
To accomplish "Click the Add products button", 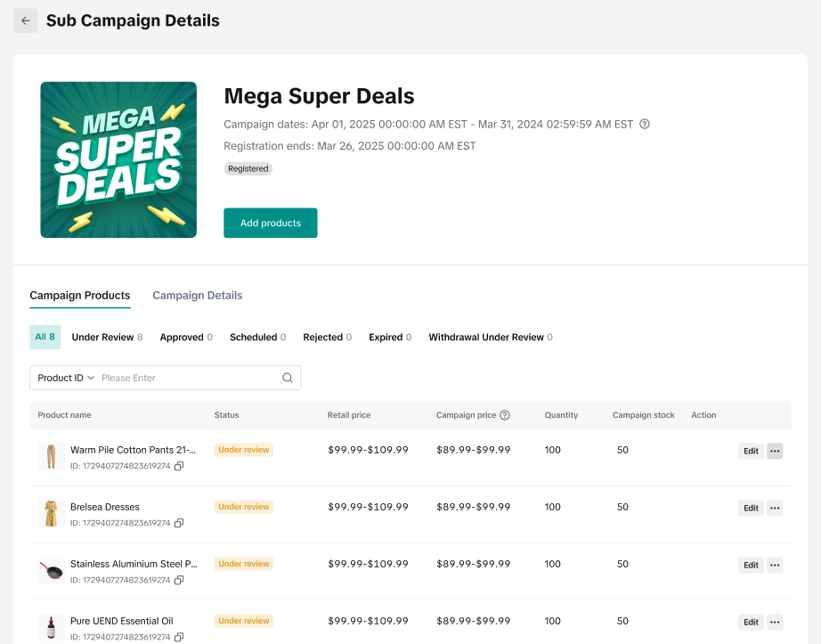I will [270, 223].
